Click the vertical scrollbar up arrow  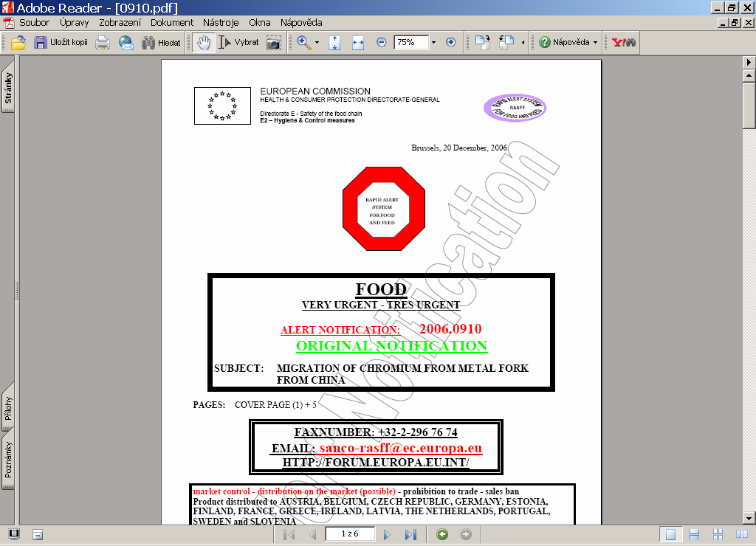[x=749, y=76]
